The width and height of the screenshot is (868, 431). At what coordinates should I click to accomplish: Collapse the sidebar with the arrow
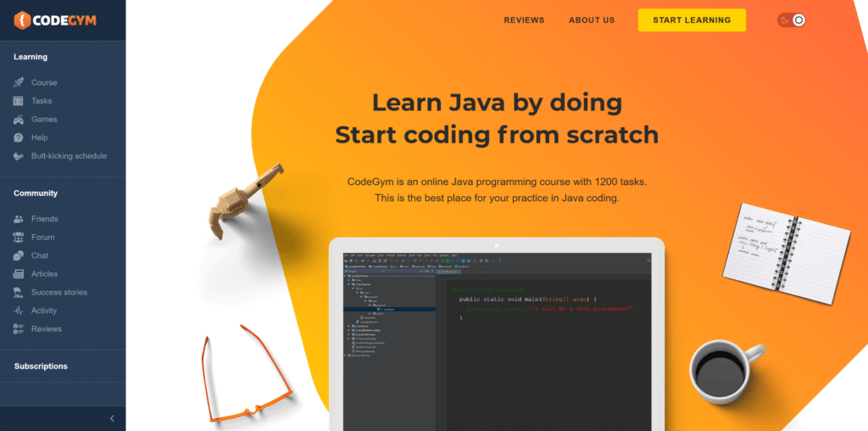(x=112, y=418)
